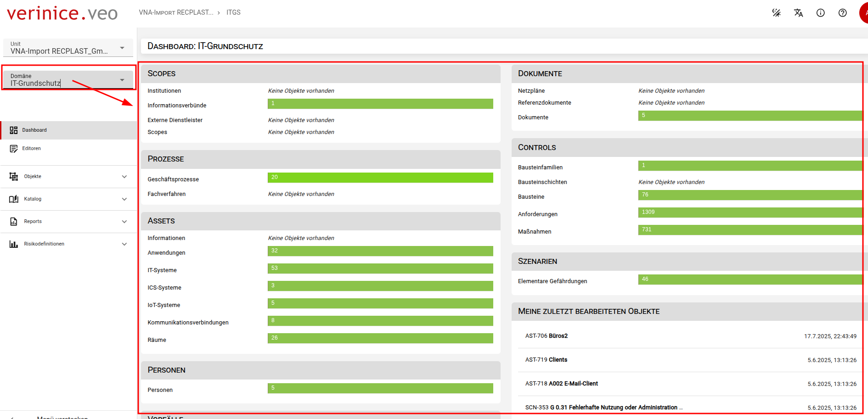Open the help question mark icon
This screenshot has width=868, height=419.
pyautogui.click(x=842, y=13)
